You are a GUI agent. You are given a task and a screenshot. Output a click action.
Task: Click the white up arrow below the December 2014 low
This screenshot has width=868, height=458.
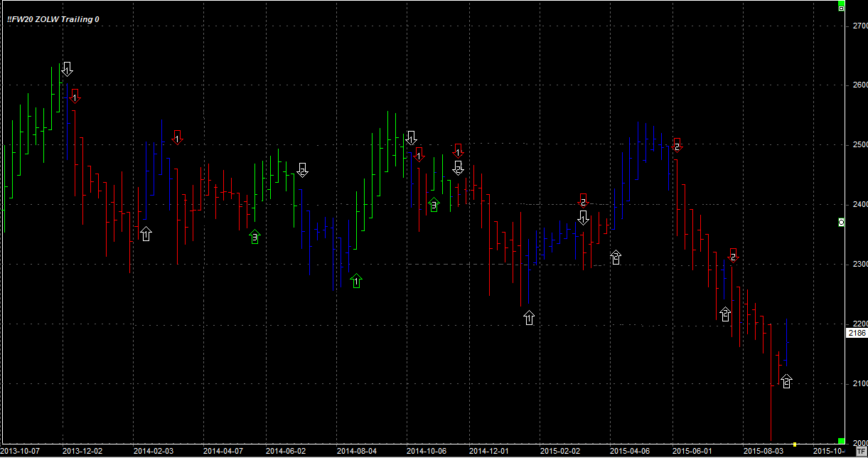pyautogui.click(x=528, y=317)
